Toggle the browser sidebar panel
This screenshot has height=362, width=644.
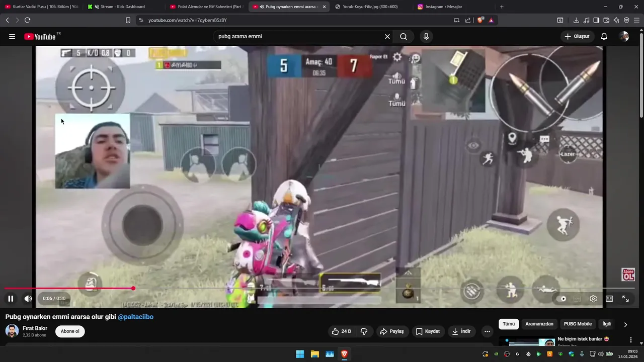pos(596,20)
